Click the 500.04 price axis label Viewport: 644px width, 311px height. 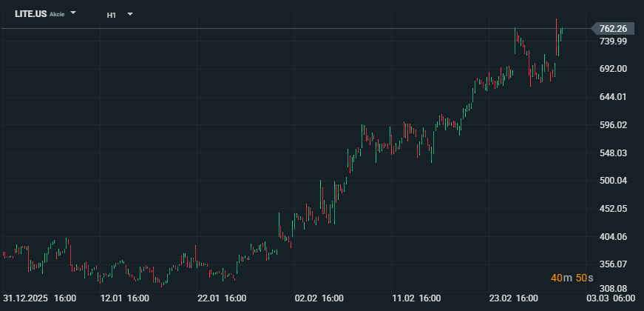tap(613, 181)
